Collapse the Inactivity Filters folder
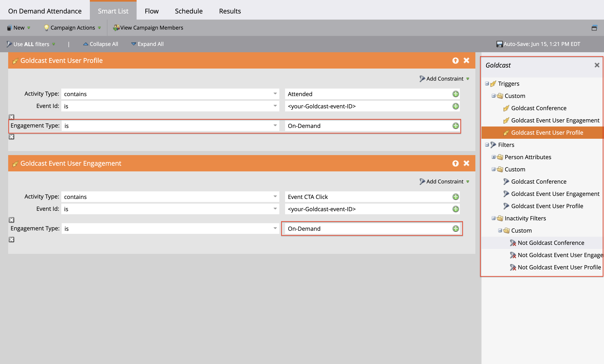This screenshot has height=364, width=604. (494, 218)
